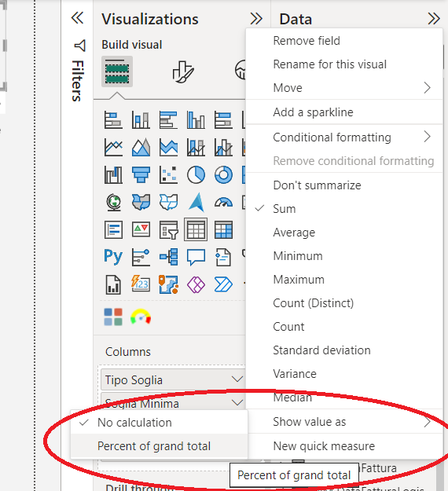
Task: Select Average aggregation
Action: click(344, 233)
